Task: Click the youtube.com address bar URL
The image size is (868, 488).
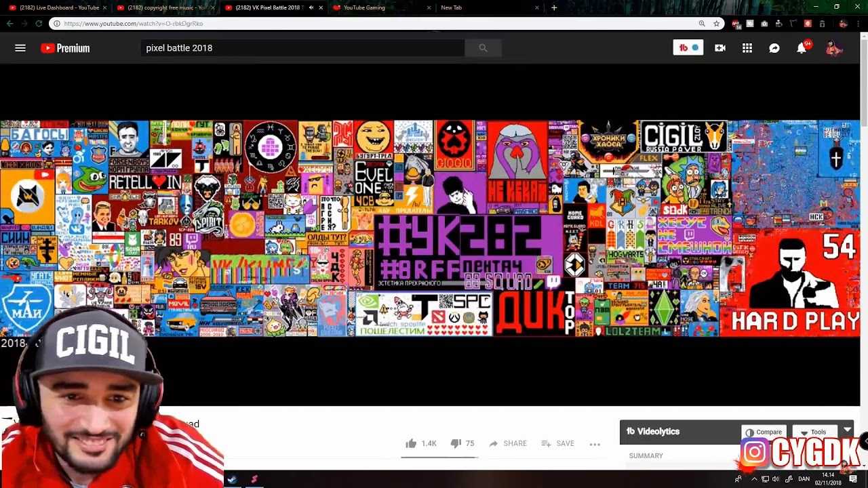Action: point(134,24)
